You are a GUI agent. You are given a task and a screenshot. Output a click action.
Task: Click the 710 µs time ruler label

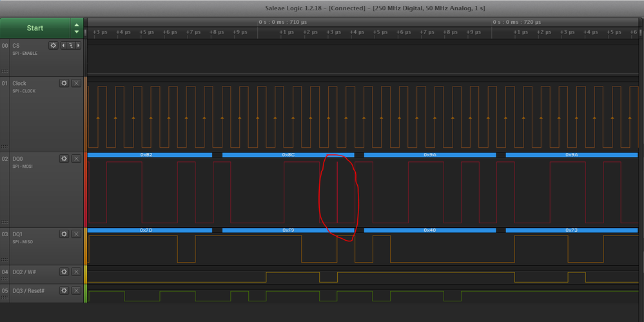282,22
